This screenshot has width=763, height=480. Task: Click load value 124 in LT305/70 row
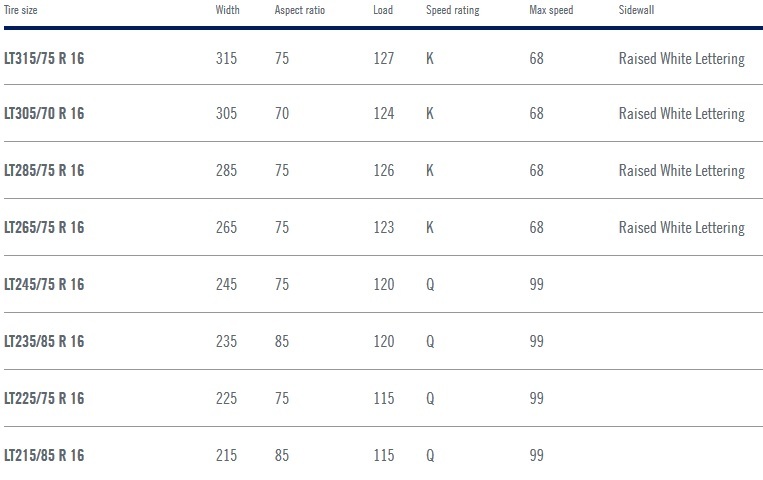[383, 113]
